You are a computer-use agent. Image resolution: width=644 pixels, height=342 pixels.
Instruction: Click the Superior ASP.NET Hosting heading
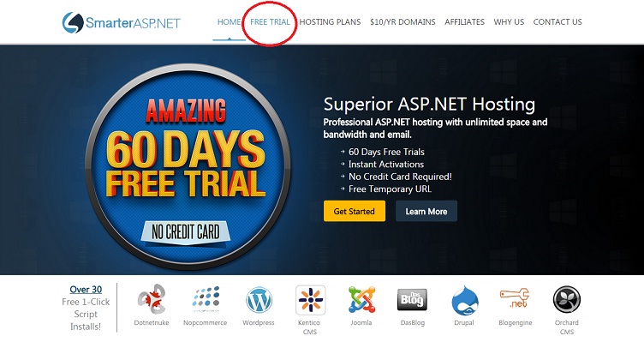429,104
